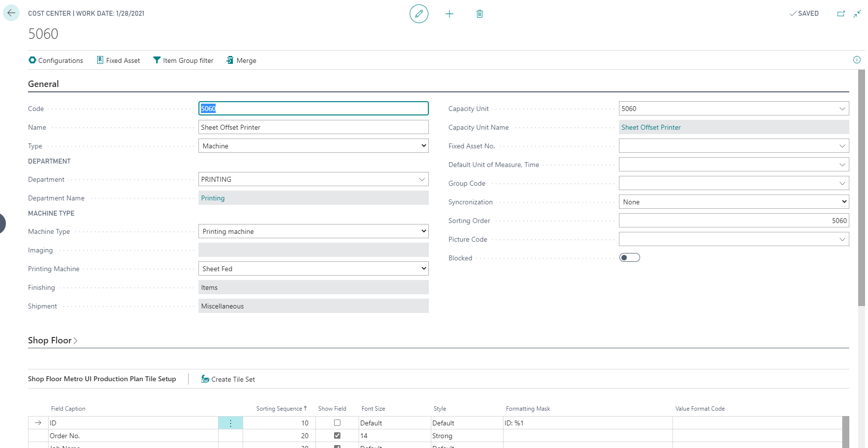Screen dimensions: 868x448
Task: Click the Item Group filter funnel icon
Action: tap(157, 60)
